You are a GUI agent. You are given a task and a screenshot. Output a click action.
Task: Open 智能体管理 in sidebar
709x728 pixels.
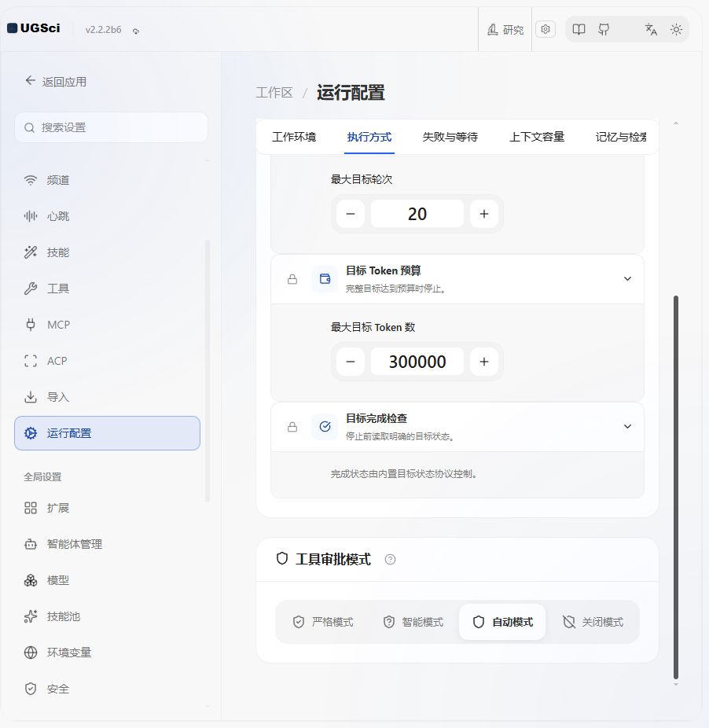point(107,544)
